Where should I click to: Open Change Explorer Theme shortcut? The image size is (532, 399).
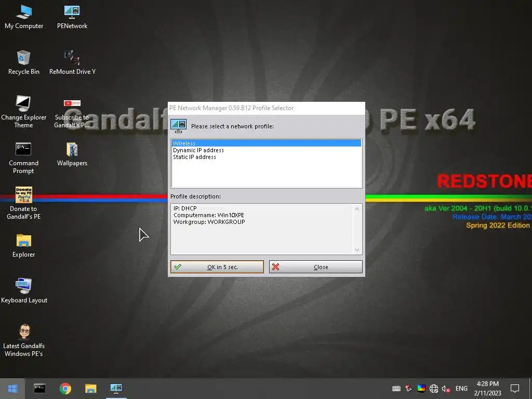point(24,112)
